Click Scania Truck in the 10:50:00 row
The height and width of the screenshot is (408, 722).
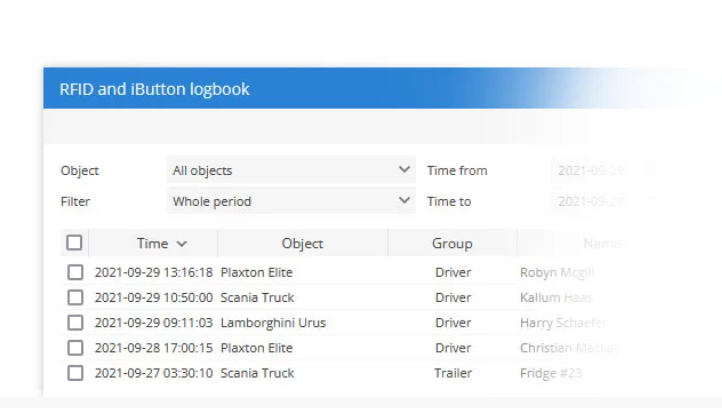coord(257,297)
